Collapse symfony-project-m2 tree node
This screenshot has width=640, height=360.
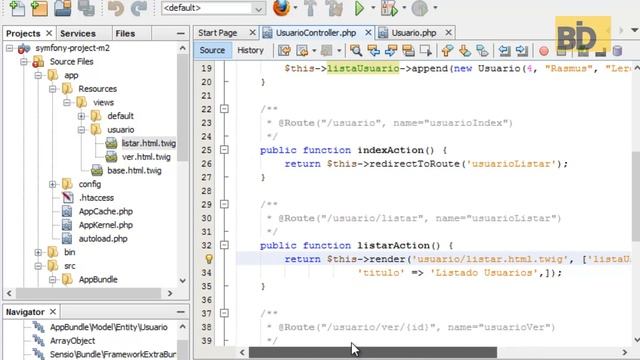(x=9, y=48)
